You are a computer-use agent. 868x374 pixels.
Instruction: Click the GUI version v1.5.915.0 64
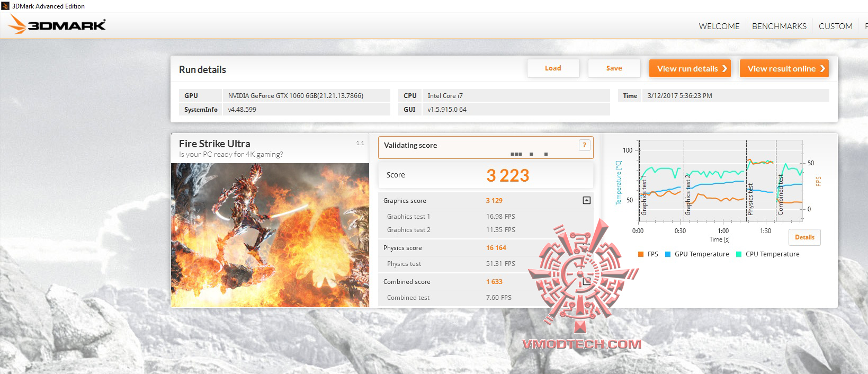[447, 110]
